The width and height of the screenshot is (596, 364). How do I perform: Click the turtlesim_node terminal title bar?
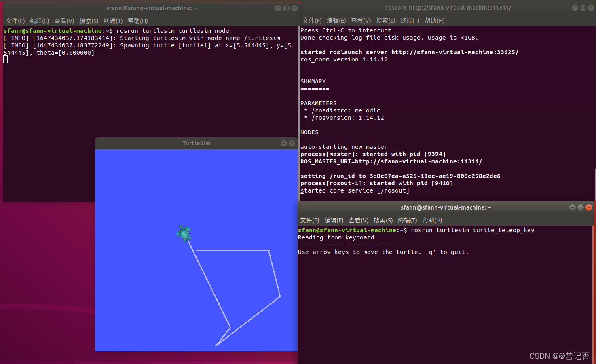pyautogui.click(x=152, y=8)
